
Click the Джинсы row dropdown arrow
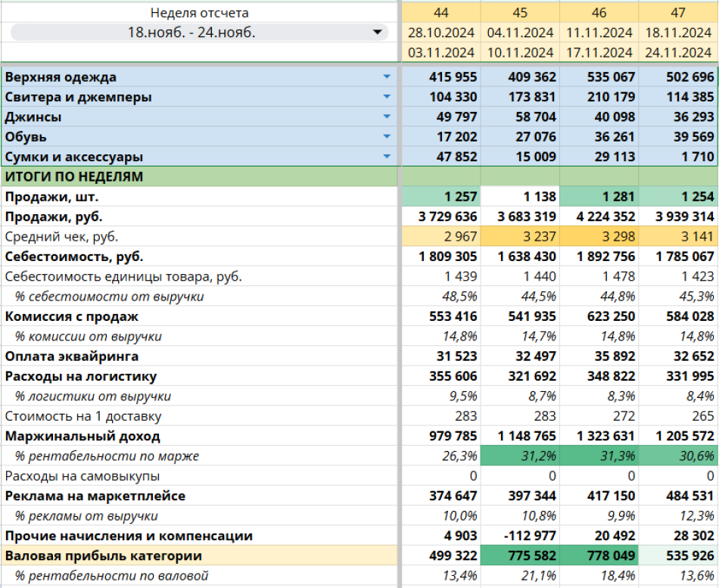coord(387,117)
